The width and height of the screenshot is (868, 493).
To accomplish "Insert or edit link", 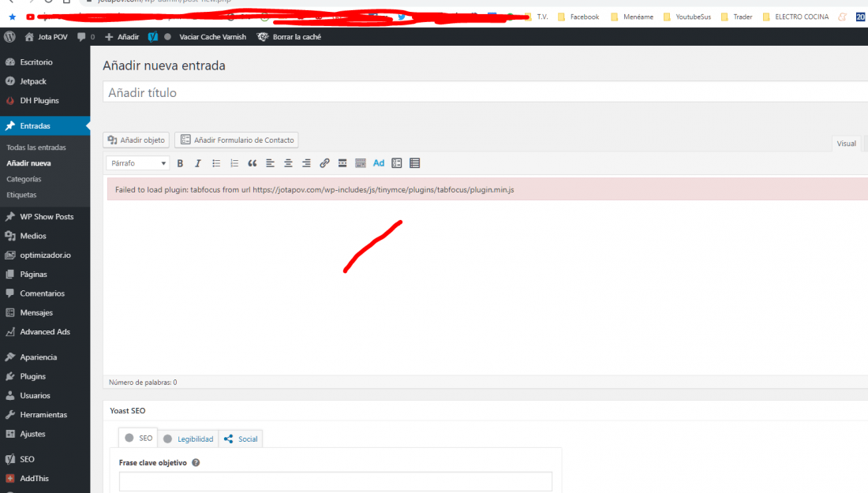I will click(x=324, y=163).
